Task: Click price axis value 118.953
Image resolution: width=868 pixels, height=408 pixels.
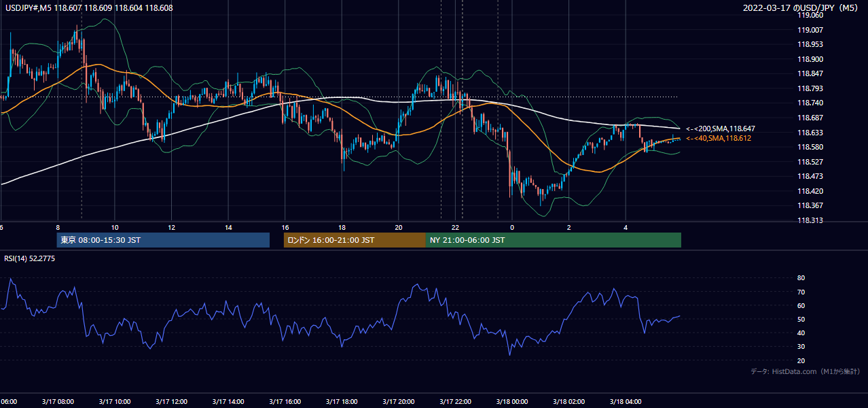Action: [x=811, y=44]
